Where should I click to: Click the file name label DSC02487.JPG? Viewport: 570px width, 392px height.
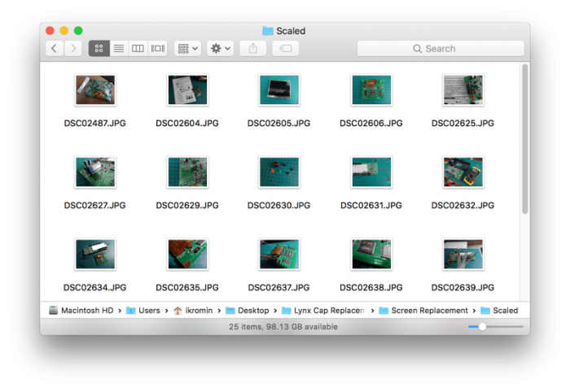95,124
